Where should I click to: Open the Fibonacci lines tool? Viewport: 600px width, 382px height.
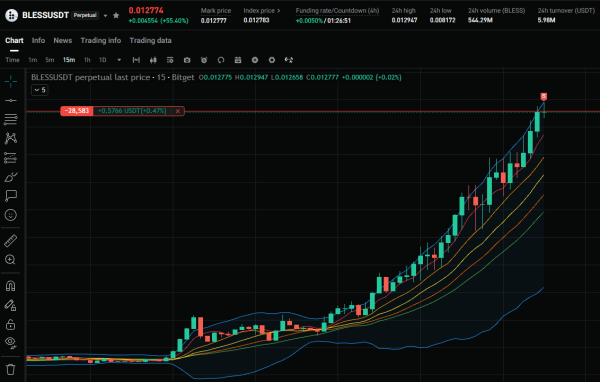11,119
